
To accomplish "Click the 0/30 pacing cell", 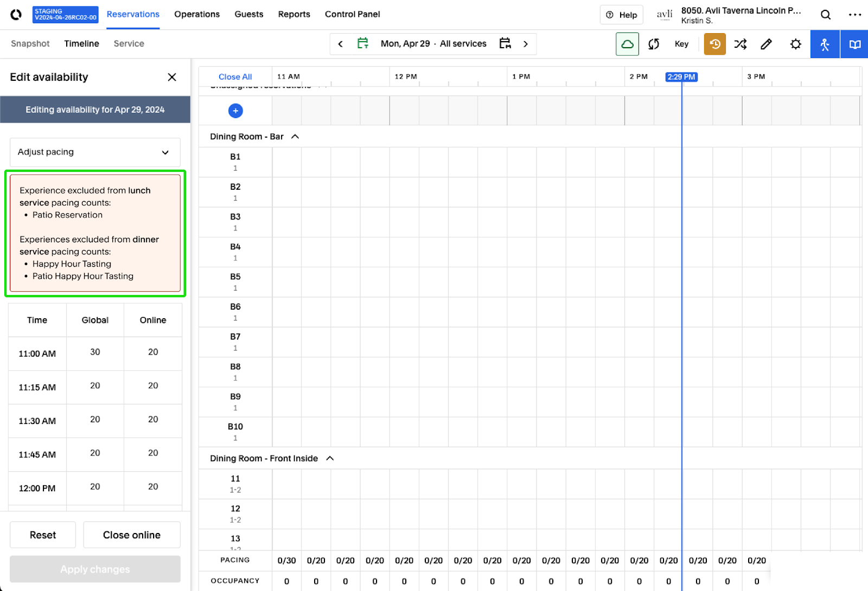I will coord(286,561).
